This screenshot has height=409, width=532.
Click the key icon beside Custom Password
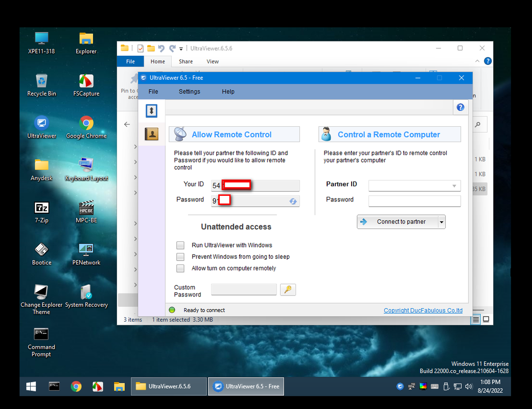click(x=288, y=289)
